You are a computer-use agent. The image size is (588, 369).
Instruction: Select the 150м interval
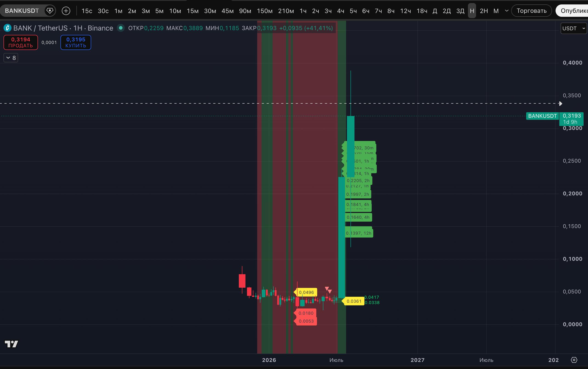pos(265,11)
